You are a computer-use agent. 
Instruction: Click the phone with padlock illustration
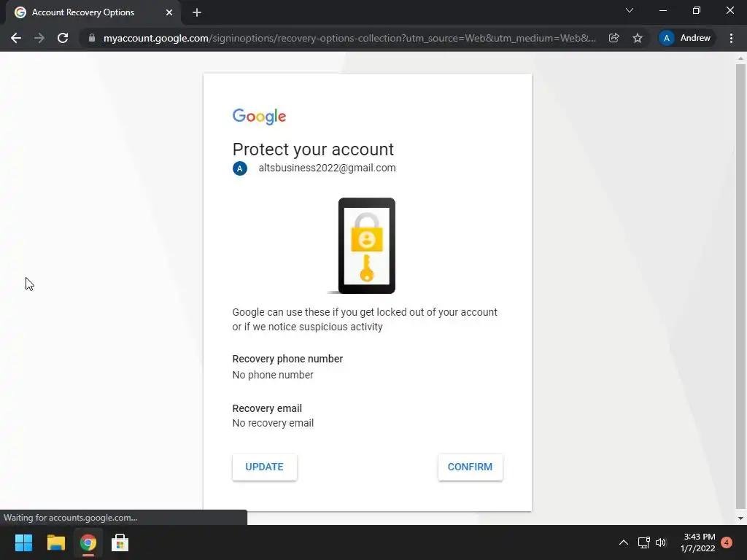(x=365, y=246)
